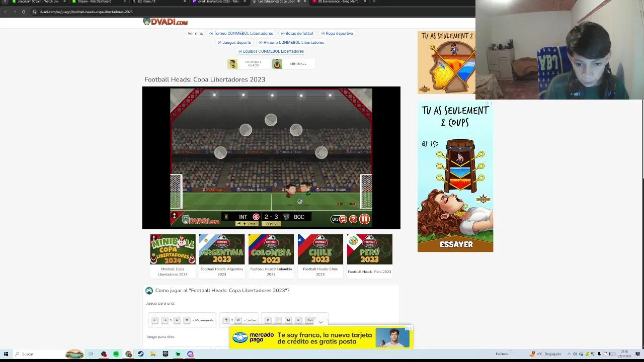Expand the controls section with chevron arrow

tap(320, 322)
